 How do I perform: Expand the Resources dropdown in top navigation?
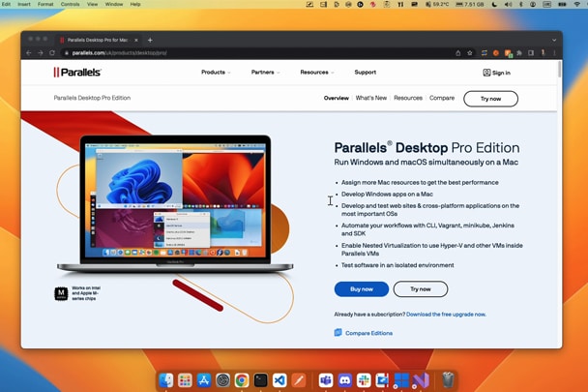(316, 73)
